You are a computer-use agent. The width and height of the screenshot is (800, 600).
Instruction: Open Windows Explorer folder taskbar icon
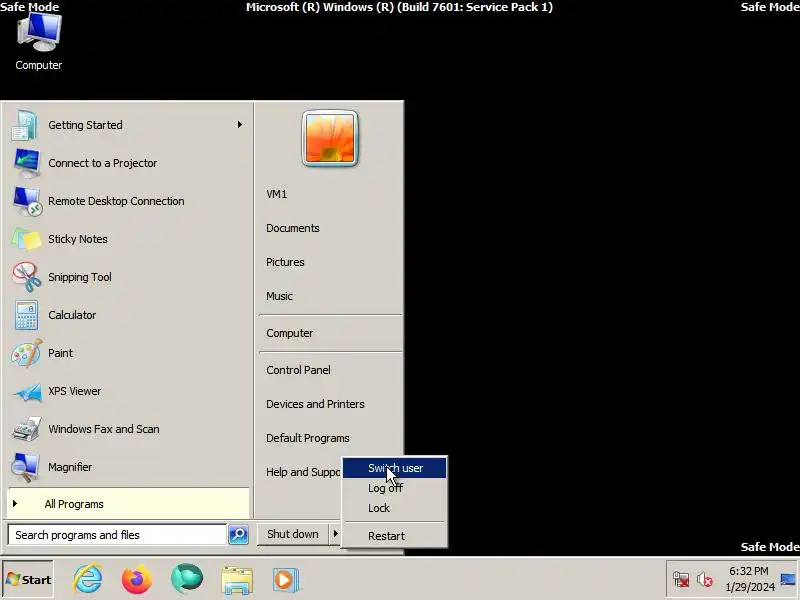pyautogui.click(x=237, y=580)
